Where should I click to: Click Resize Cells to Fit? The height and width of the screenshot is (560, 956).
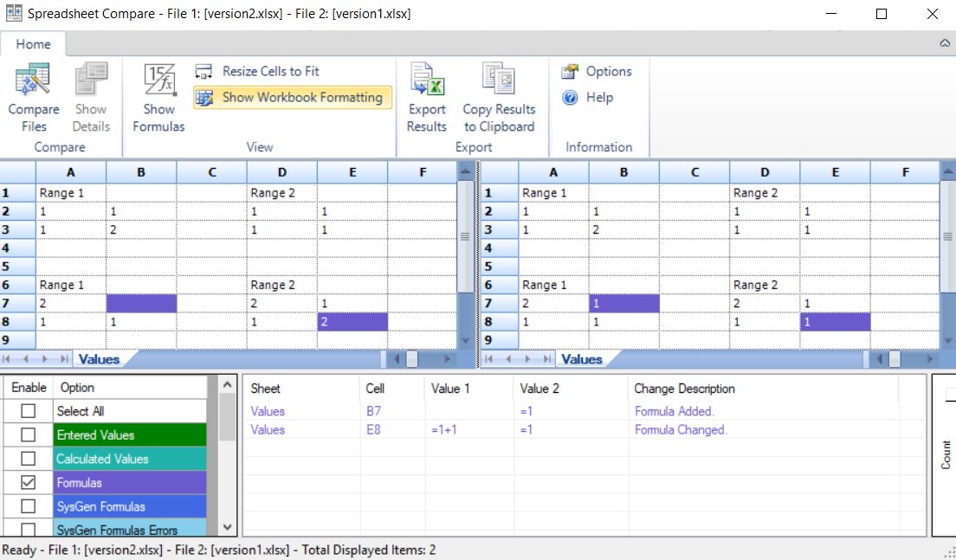click(x=269, y=71)
